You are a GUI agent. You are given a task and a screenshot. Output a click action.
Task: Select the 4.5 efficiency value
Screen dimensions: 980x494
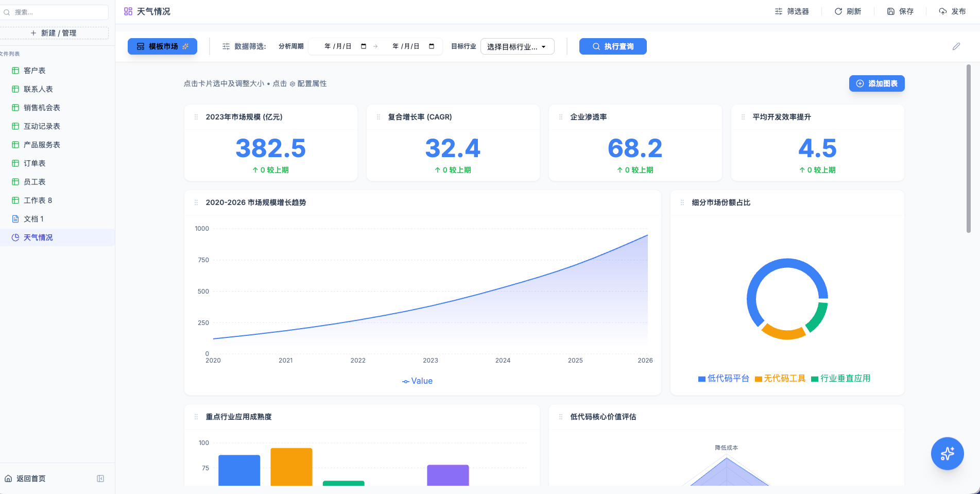click(817, 148)
